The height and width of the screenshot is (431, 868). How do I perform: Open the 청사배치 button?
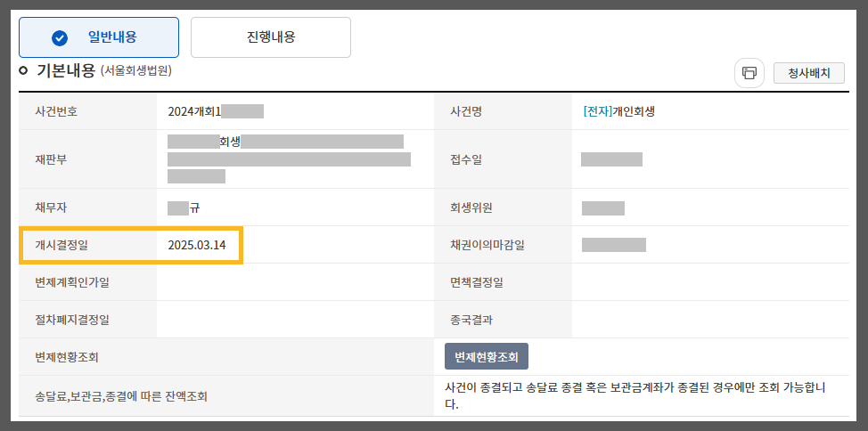click(x=809, y=73)
